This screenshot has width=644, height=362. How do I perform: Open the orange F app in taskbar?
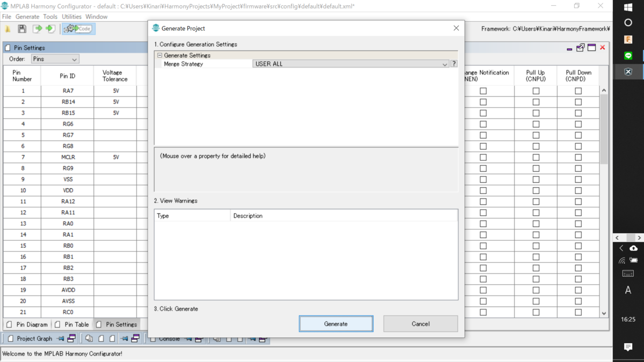point(628,39)
